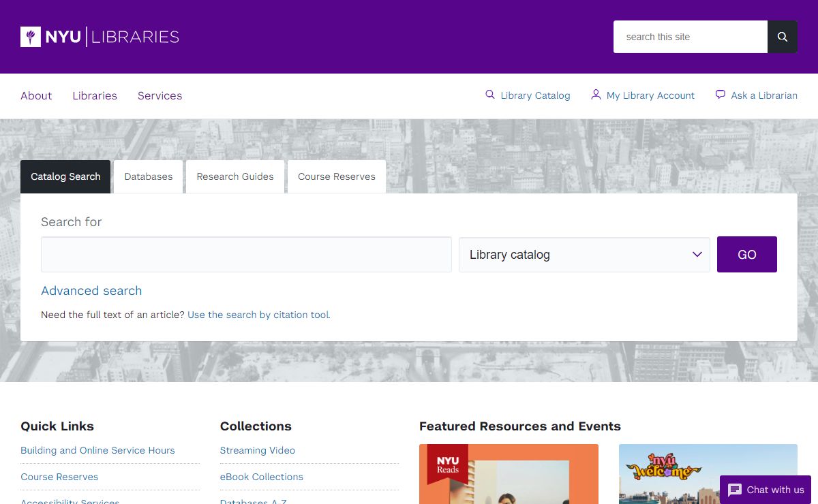Click the NYU torch logo icon
818x504 pixels.
pos(31,37)
